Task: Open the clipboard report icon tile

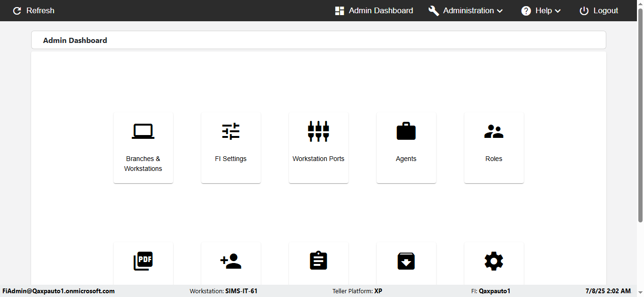Action: coord(319,261)
